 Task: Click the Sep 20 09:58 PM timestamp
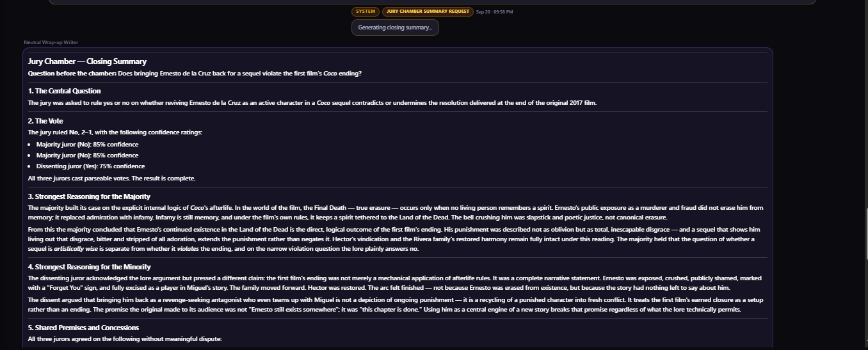click(495, 12)
